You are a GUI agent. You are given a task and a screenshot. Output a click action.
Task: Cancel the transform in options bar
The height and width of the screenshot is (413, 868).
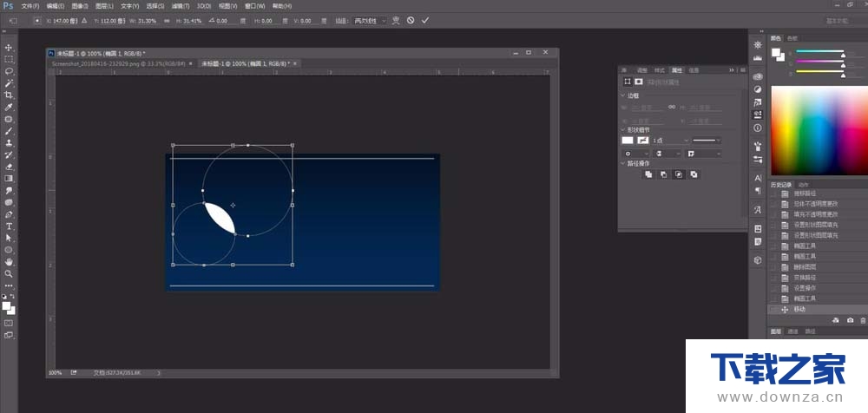[411, 21]
